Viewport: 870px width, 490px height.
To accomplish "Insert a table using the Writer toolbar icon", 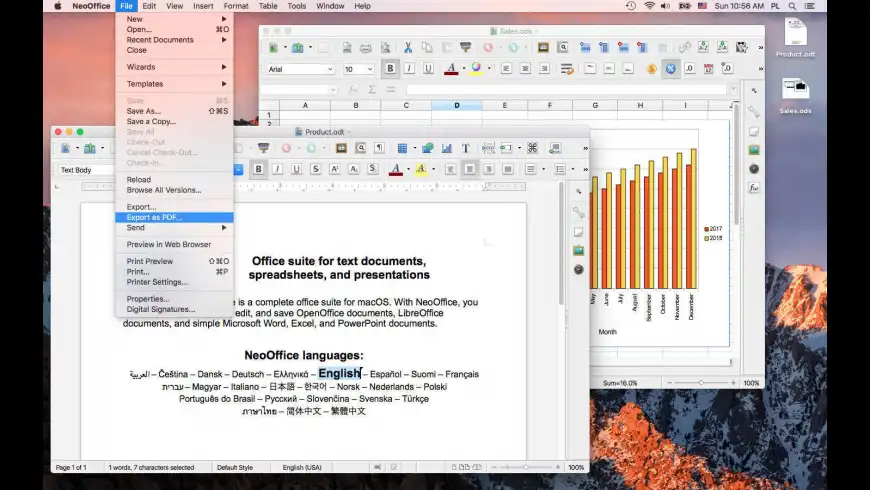I will [x=402, y=148].
